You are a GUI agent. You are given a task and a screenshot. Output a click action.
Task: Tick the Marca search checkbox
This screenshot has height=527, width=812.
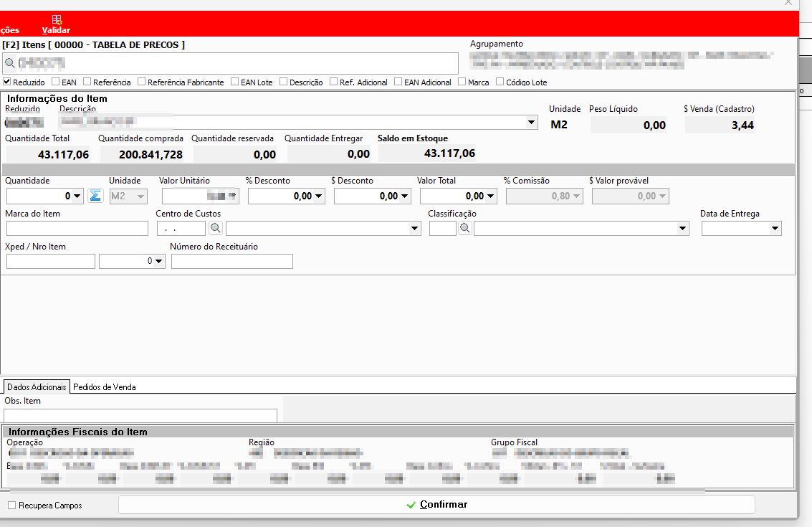[462, 82]
